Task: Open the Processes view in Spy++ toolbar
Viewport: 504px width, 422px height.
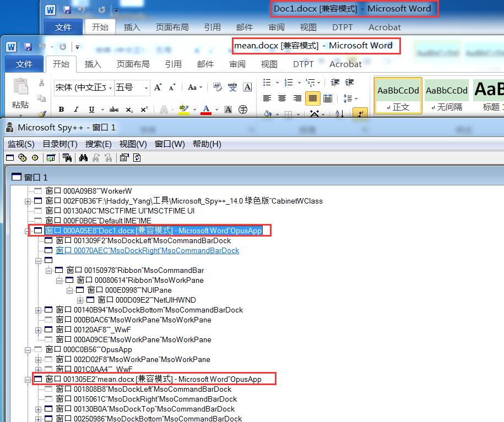Action: point(23,158)
